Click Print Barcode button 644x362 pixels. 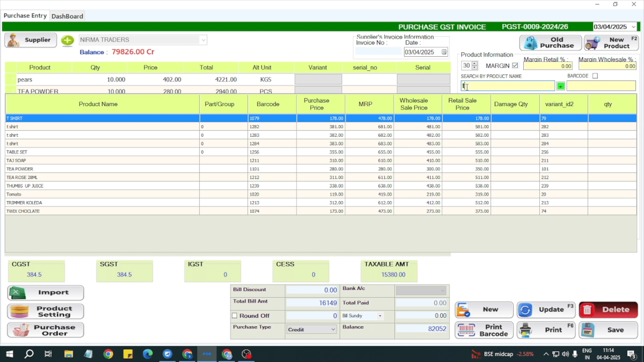pyautogui.click(x=484, y=330)
